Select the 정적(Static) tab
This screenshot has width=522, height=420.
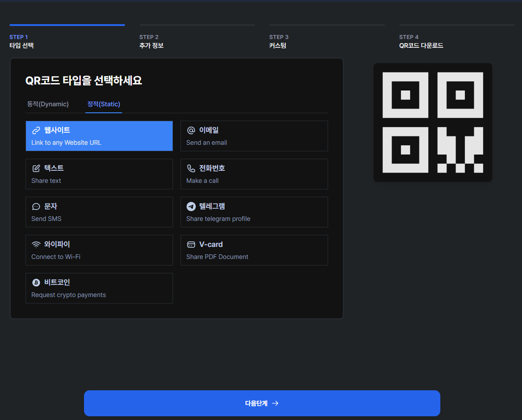103,104
